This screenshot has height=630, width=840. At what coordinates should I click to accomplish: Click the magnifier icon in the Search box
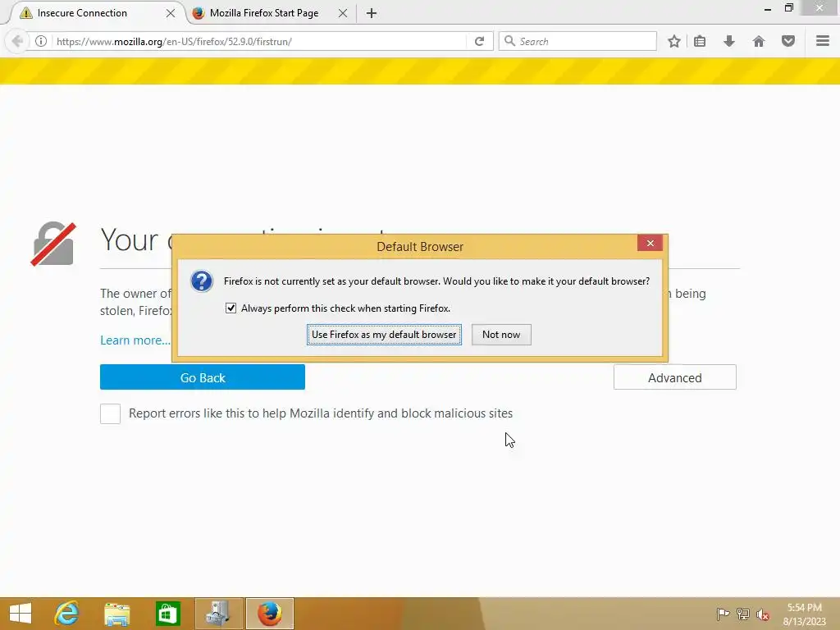(509, 41)
